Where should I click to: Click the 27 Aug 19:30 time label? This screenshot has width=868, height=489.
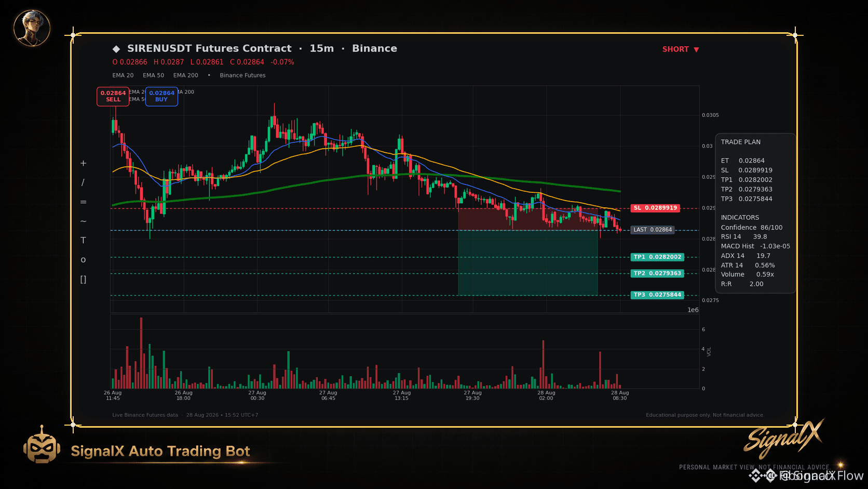pyautogui.click(x=472, y=395)
